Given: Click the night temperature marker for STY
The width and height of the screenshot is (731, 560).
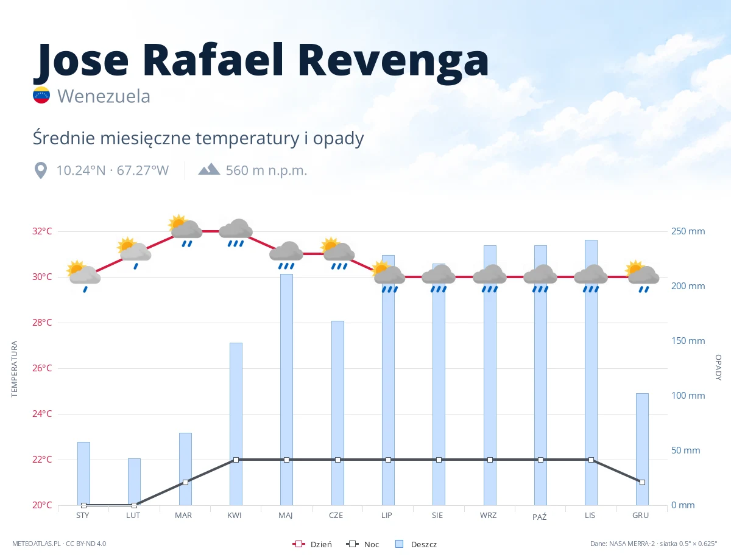Looking at the screenshot, I should (x=83, y=505).
